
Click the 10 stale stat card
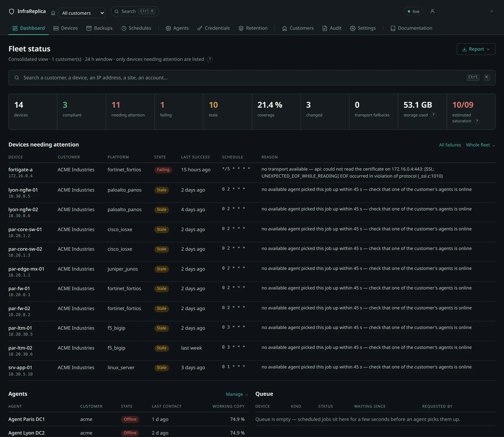coord(227,111)
